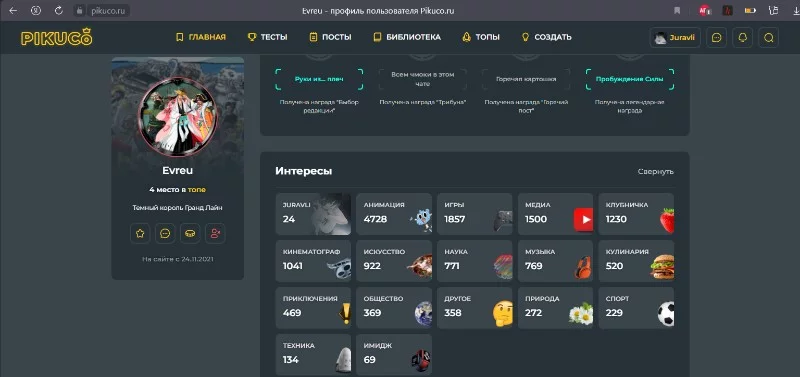Open the Спорт interest card
This screenshot has width=800, height=377.
(x=636, y=308)
